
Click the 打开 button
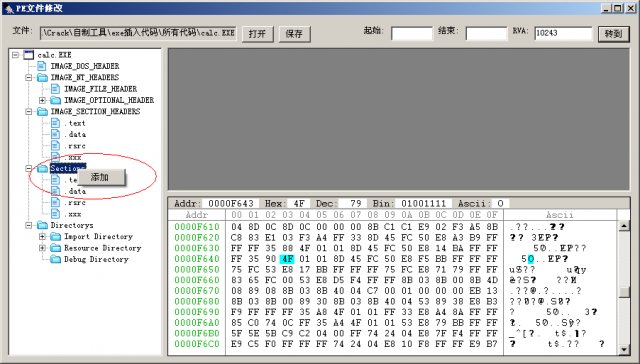(x=258, y=34)
